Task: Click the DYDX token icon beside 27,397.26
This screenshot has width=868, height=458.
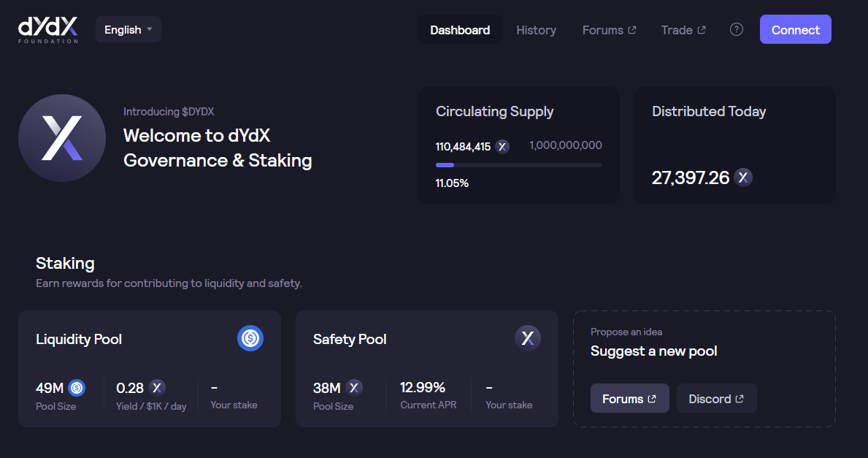Action: pyautogui.click(x=743, y=178)
